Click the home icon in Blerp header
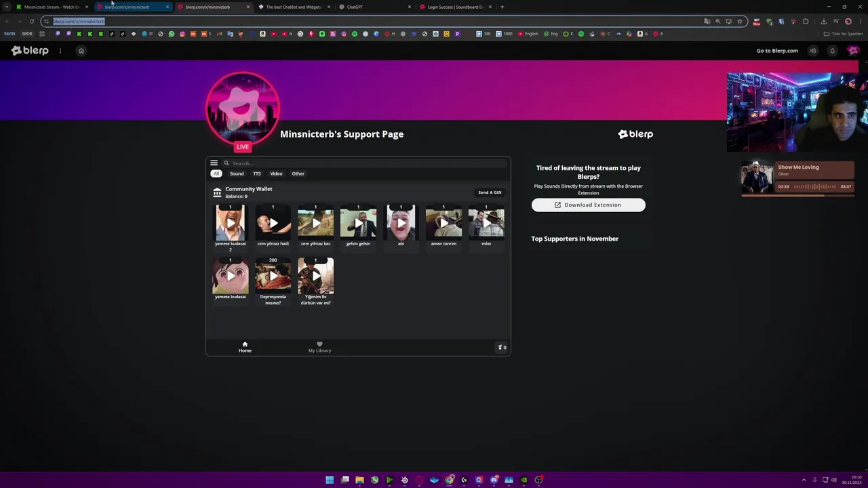 pos(81,51)
